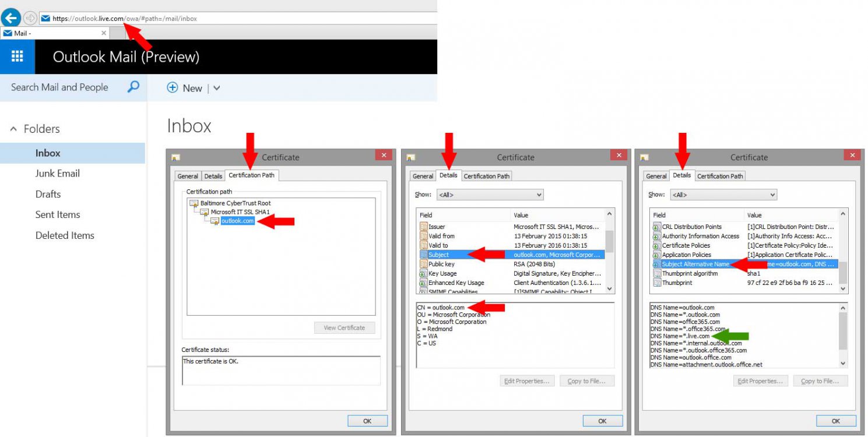The height and width of the screenshot is (437, 868).
Task: Click the Enhanced Key Usage extension icon
Action: 424,283
